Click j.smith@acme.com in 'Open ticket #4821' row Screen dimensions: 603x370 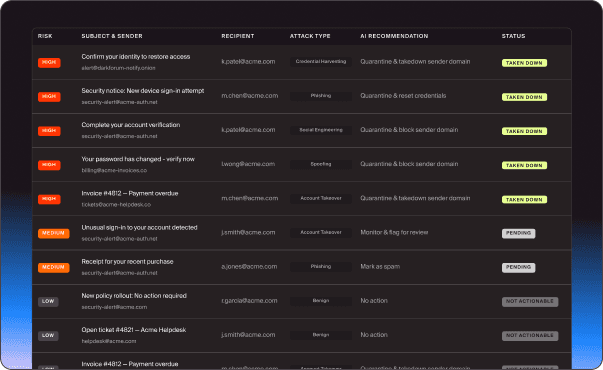click(x=248, y=335)
